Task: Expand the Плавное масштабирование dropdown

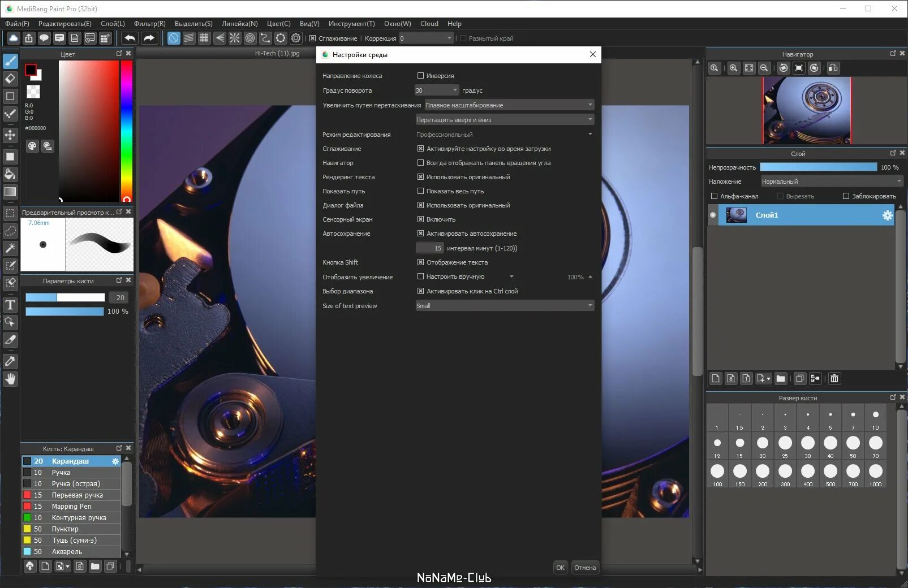Action: tap(509, 105)
